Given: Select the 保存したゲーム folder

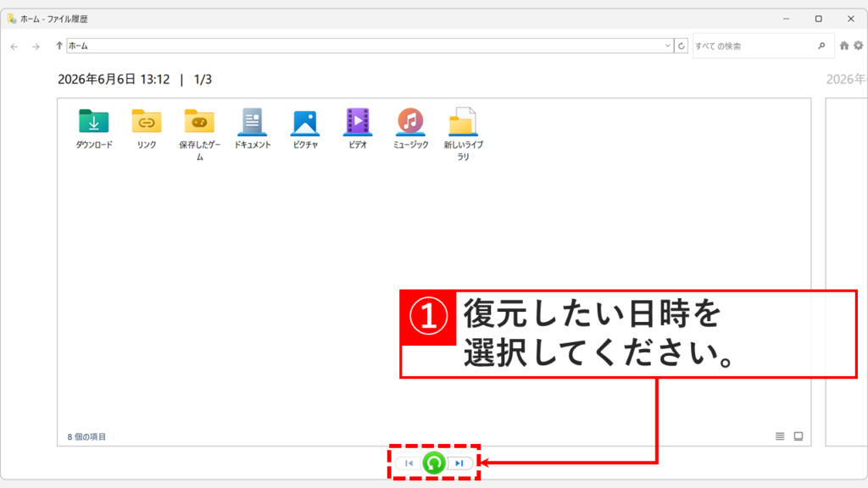Looking at the screenshot, I should (199, 135).
